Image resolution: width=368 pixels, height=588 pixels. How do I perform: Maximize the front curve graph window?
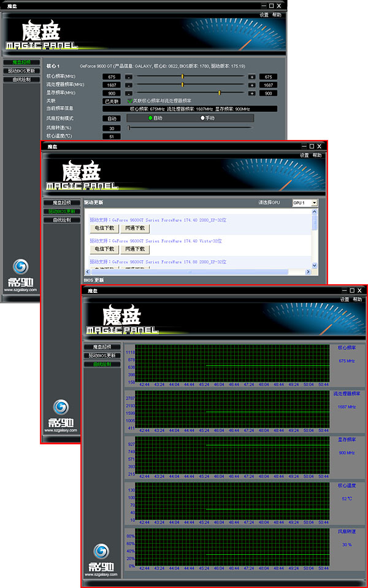click(x=352, y=290)
